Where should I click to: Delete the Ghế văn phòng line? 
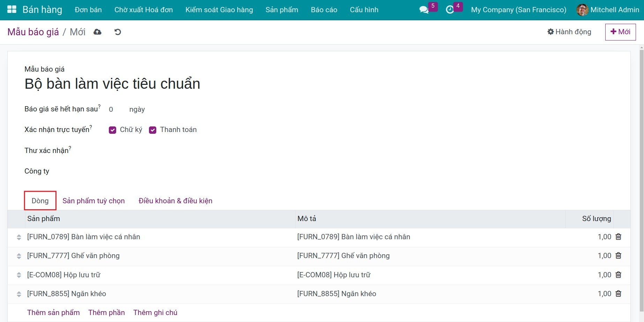click(x=618, y=256)
